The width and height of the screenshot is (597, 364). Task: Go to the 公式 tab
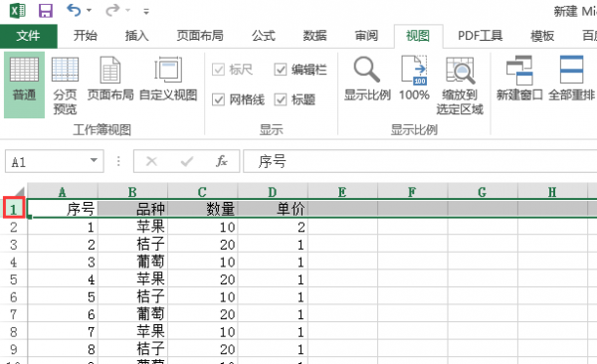(263, 36)
